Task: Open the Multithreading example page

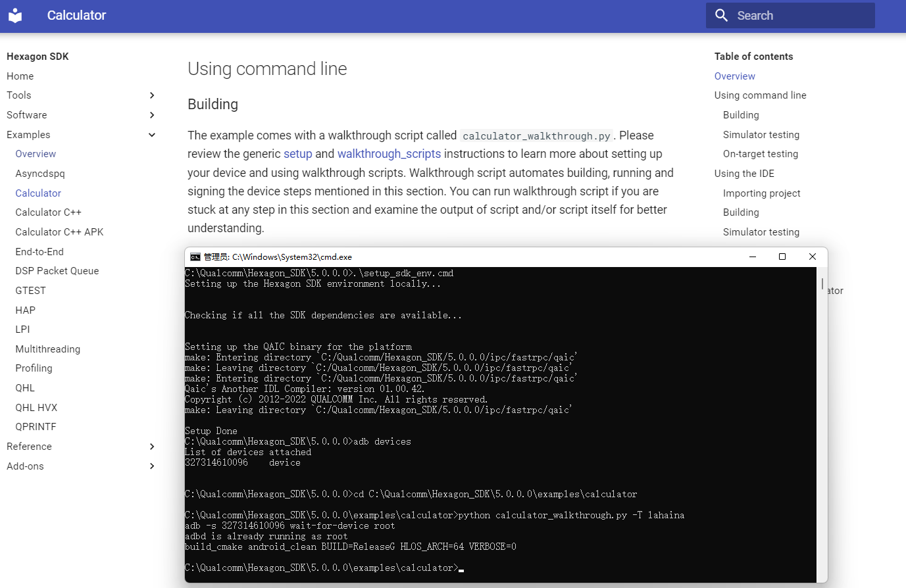Action: [47, 349]
